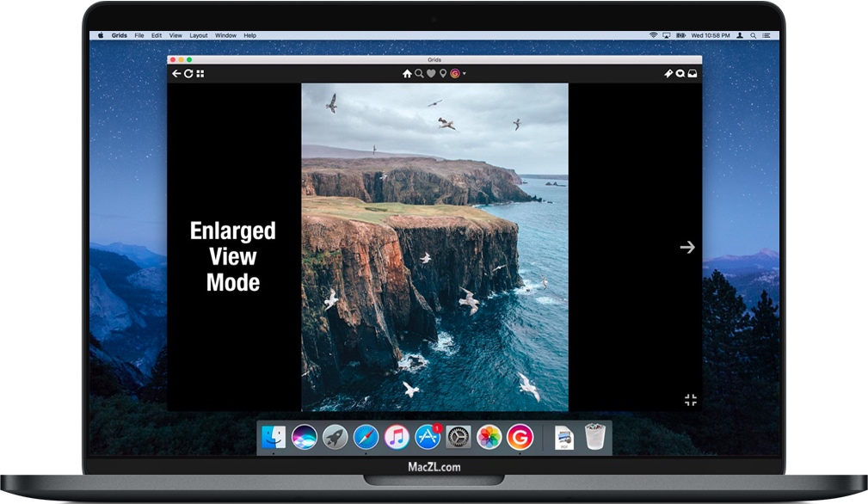Image resolution: width=868 pixels, height=504 pixels.
Task: Open the View menu
Action: point(175,35)
